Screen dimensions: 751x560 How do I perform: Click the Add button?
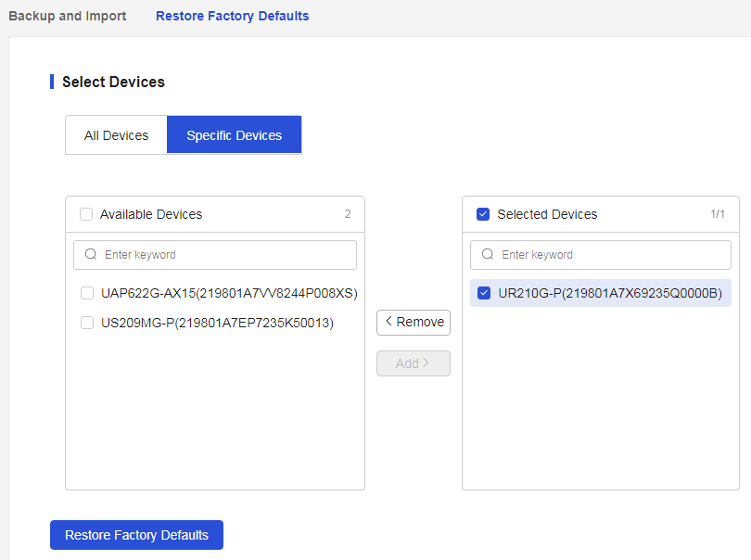[x=414, y=363]
